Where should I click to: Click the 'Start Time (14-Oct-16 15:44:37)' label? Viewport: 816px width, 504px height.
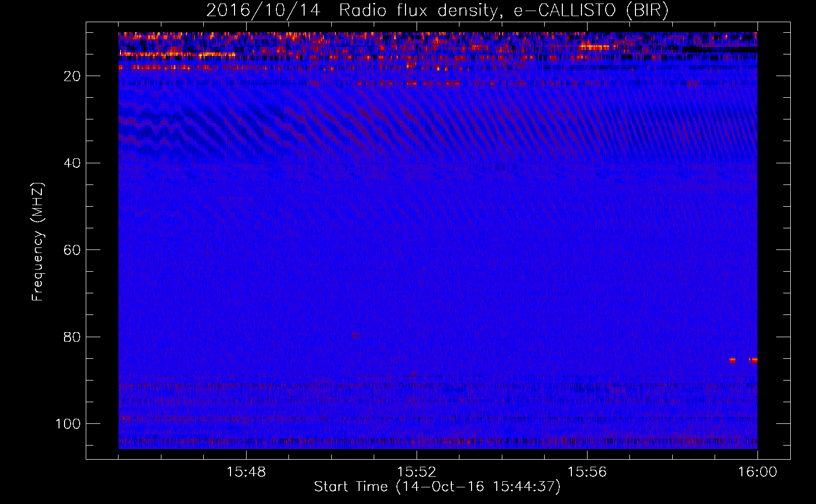437,487
